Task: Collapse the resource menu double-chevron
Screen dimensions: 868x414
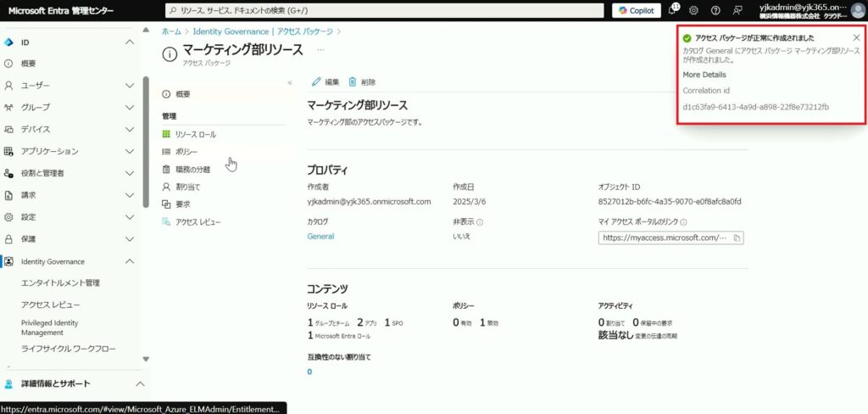Action: [290, 82]
